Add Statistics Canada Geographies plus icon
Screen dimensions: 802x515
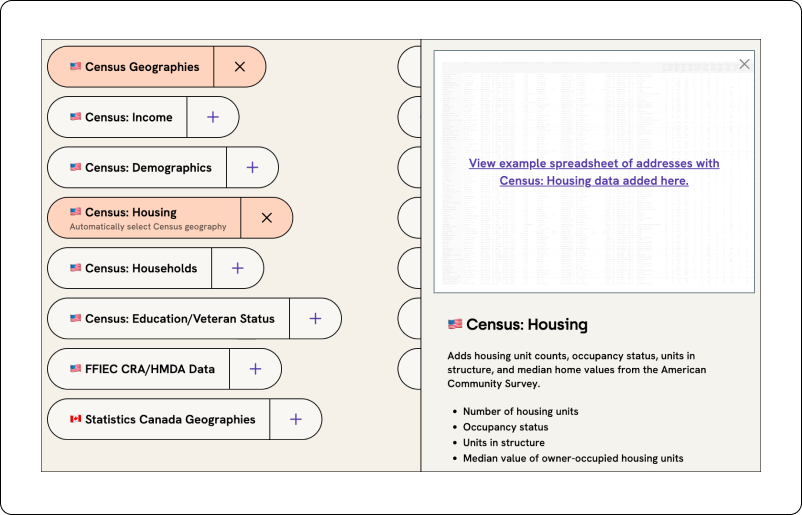click(296, 419)
